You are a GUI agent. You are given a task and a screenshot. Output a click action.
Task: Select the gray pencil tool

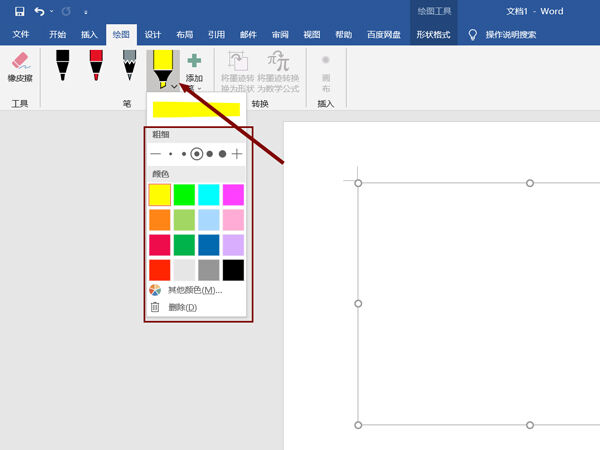point(129,65)
